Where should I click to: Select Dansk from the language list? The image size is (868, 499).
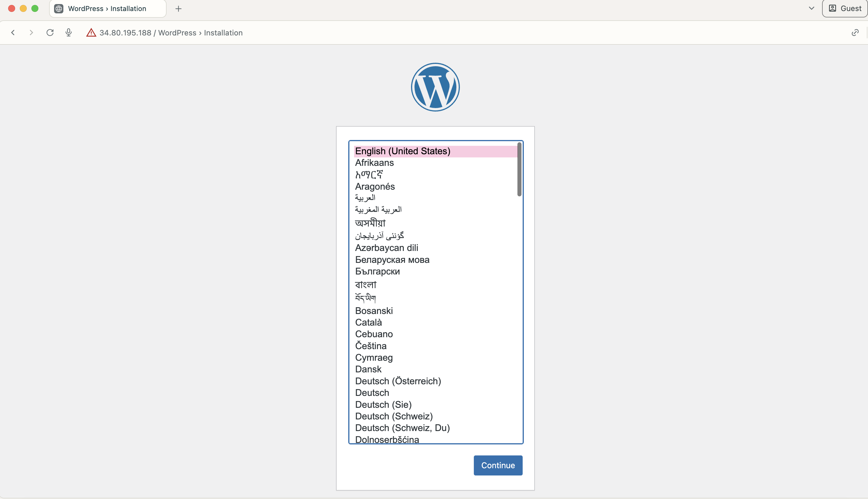368,369
